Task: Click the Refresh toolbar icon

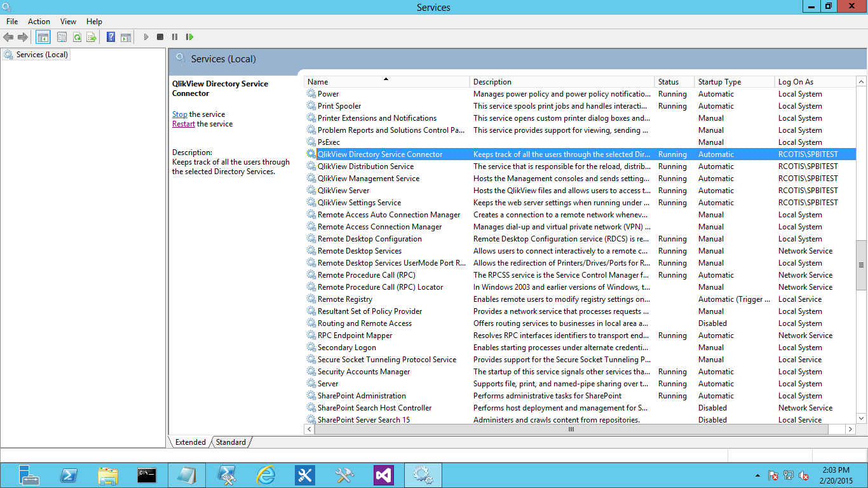Action: (x=77, y=37)
